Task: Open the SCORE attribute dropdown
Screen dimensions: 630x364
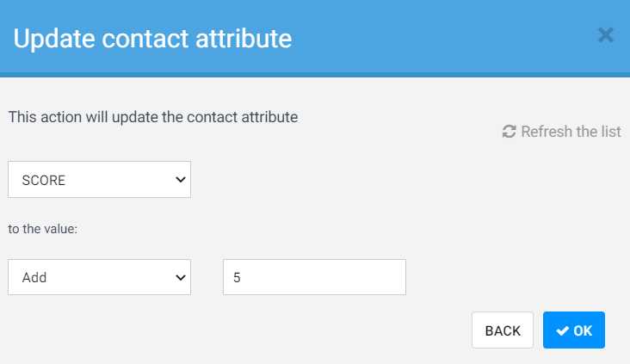Action: pos(99,180)
